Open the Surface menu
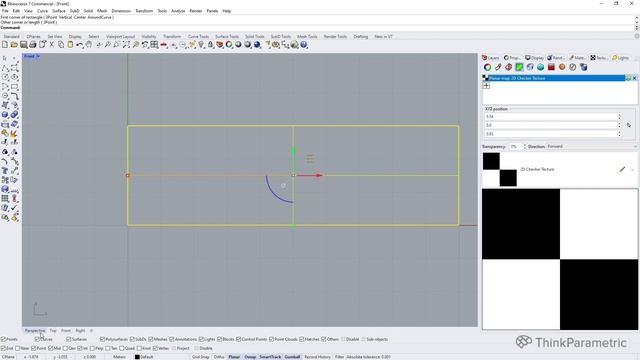The image size is (640, 360). (58, 11)
